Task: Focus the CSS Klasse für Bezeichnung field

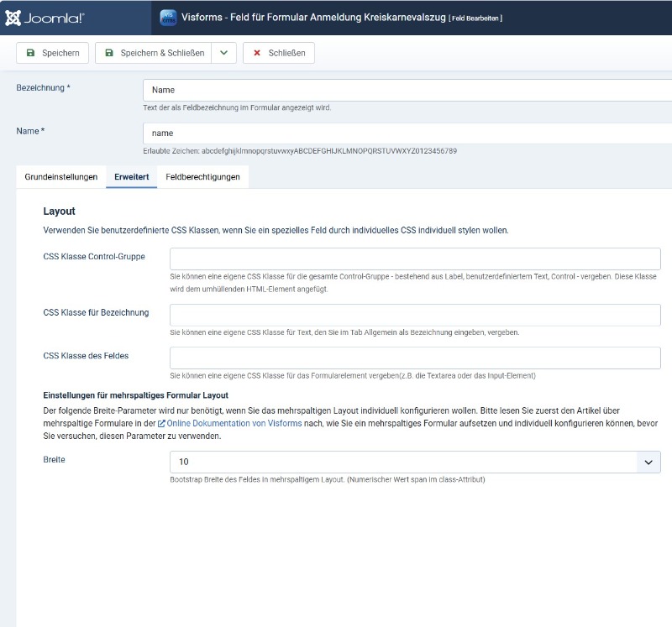Action: tap(415, 315)
